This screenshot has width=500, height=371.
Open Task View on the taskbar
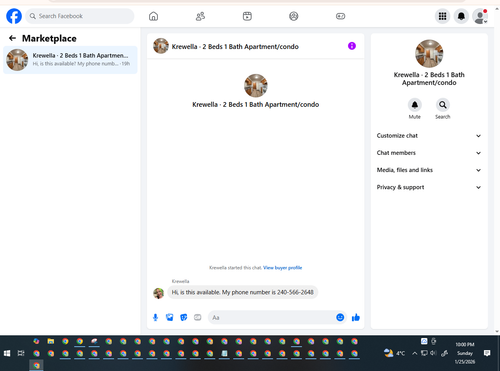click(21, 353)
